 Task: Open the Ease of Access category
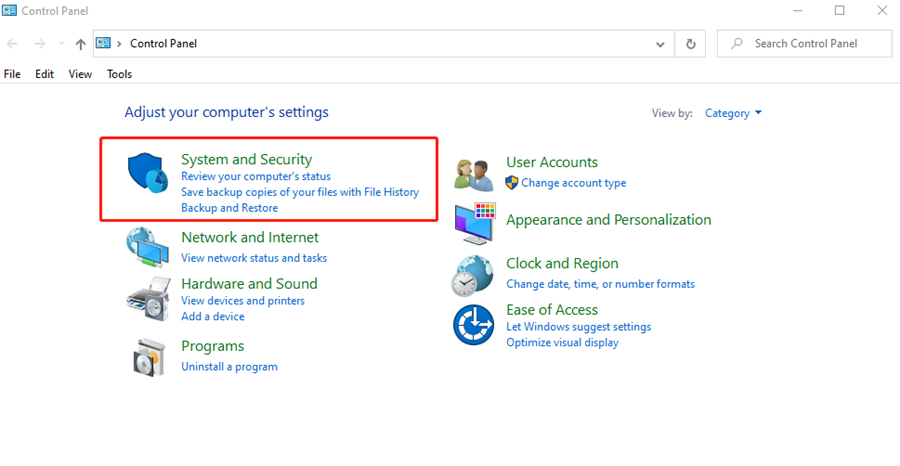(552, 310)
